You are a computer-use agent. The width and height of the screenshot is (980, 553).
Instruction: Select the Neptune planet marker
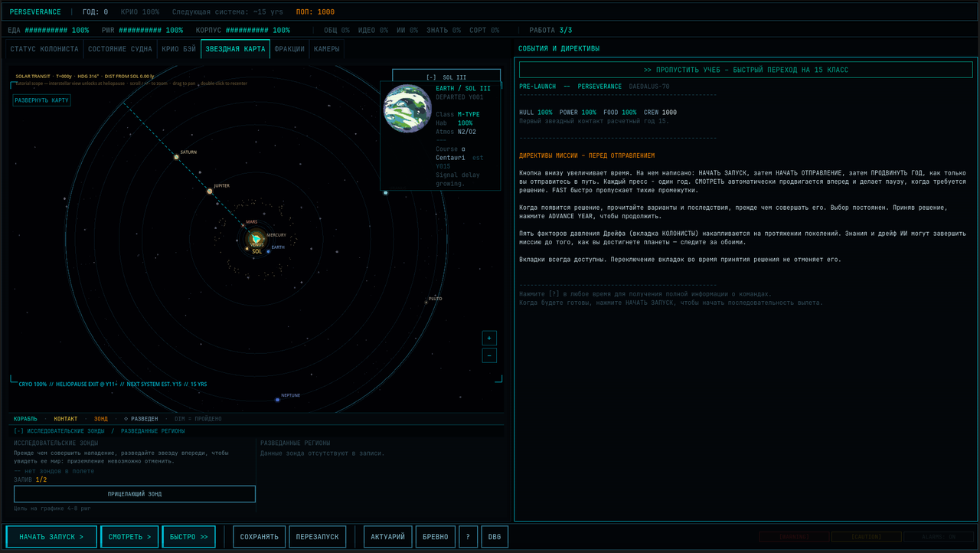tap(277, 399)
